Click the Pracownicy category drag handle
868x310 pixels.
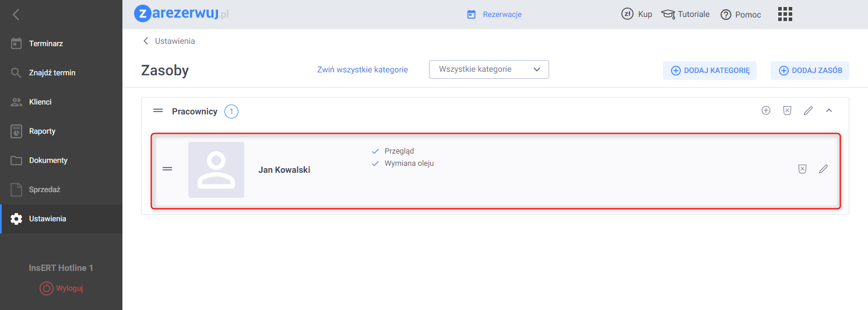pyautogui.click(x=157, y=111)
